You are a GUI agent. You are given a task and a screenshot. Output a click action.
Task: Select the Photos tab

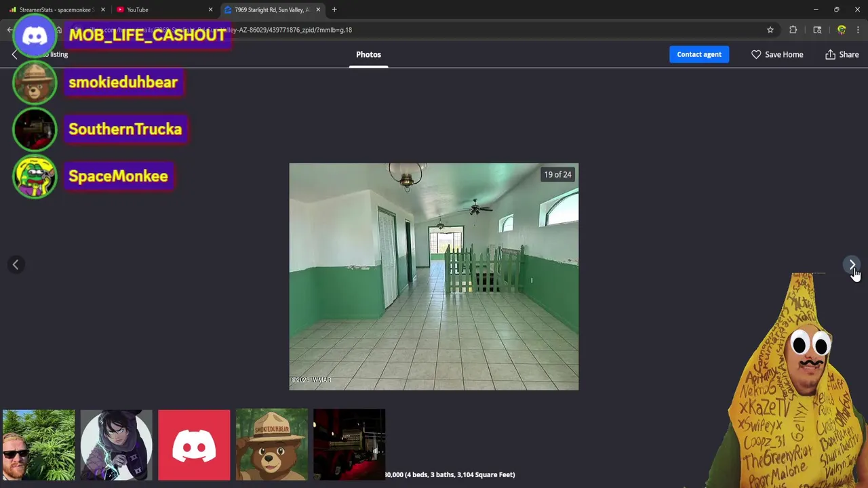click(368, 54)
